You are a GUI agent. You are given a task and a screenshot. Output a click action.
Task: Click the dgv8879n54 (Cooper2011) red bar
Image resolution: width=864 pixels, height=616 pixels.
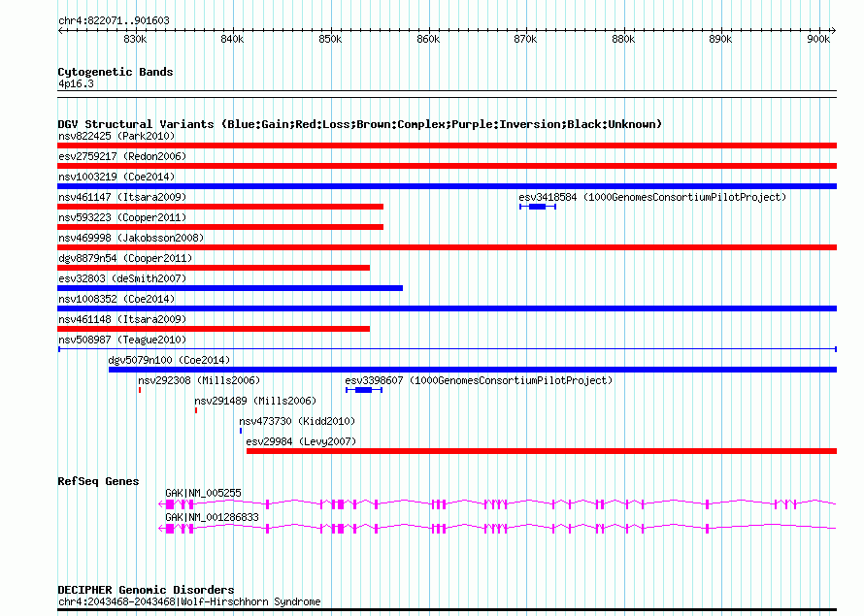click(214, 268)
